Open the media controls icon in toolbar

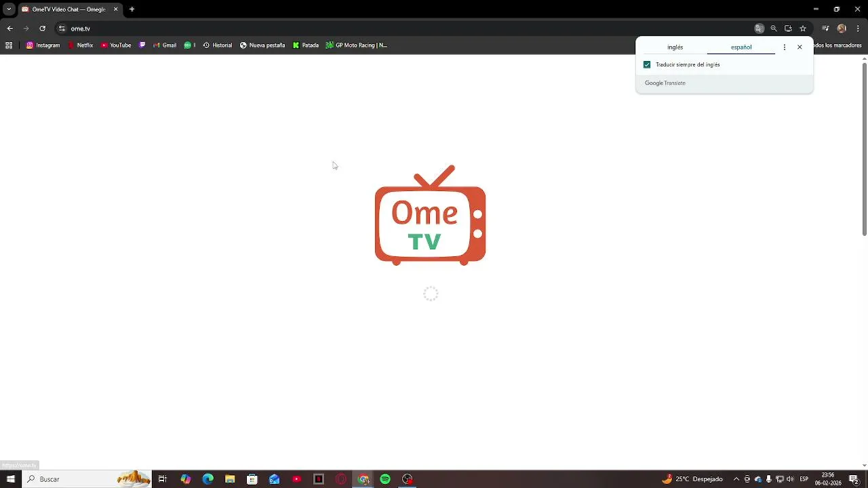coord(825,28)
